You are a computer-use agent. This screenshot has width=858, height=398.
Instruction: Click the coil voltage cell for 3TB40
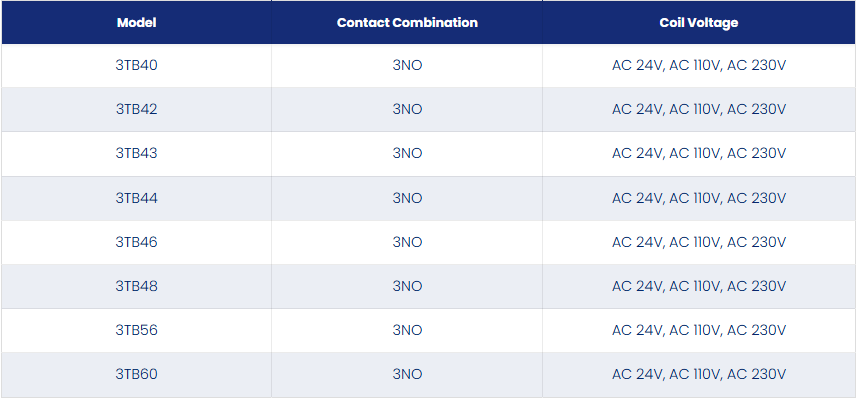click(x=699, y=66)
